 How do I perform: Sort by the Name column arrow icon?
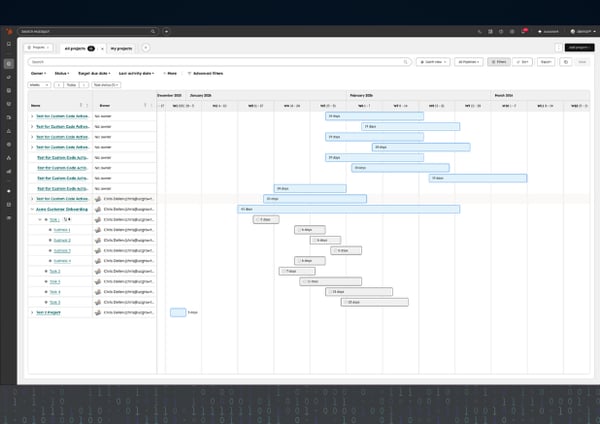(81, 105)
